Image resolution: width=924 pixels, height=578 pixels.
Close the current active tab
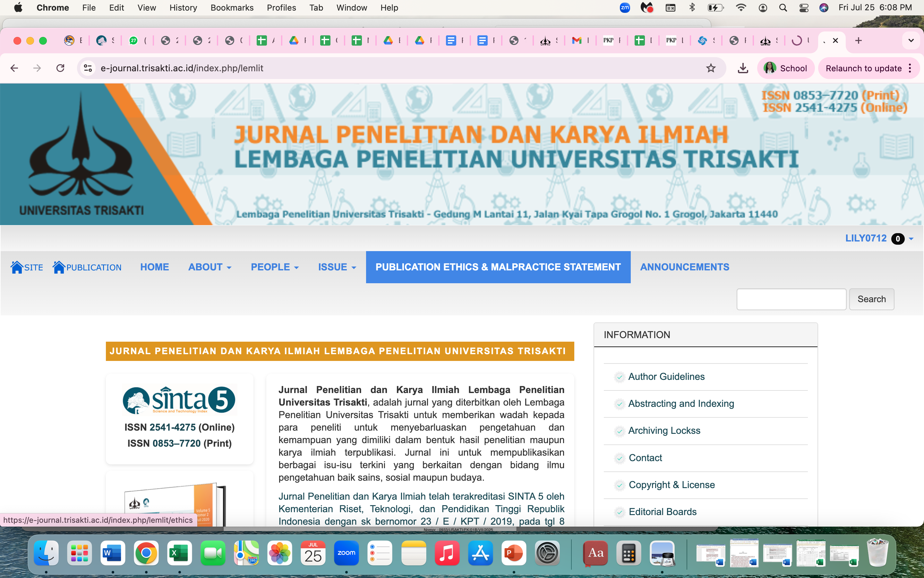point(835,40)
